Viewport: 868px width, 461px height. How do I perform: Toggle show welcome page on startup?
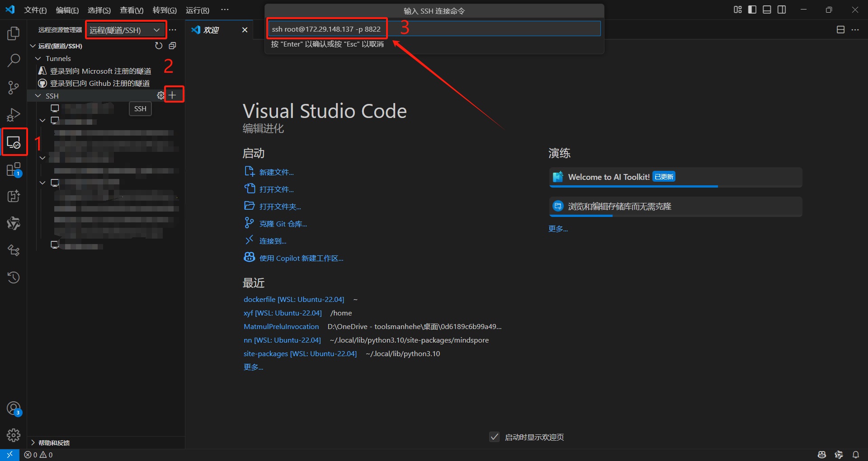[x=495, y=437]
